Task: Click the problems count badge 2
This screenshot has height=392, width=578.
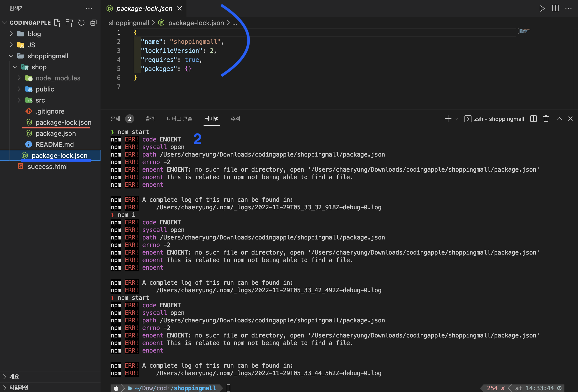Action: (130, 119)
